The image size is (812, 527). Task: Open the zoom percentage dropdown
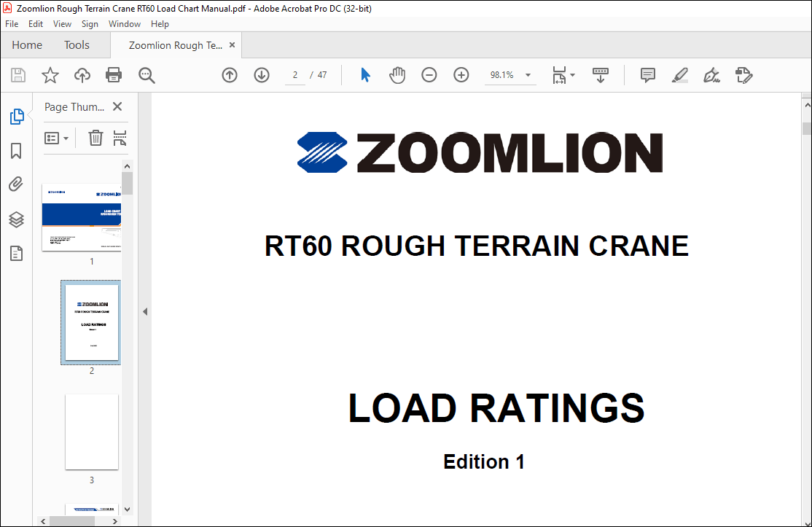pyautogui.click(x=528, y=74)
